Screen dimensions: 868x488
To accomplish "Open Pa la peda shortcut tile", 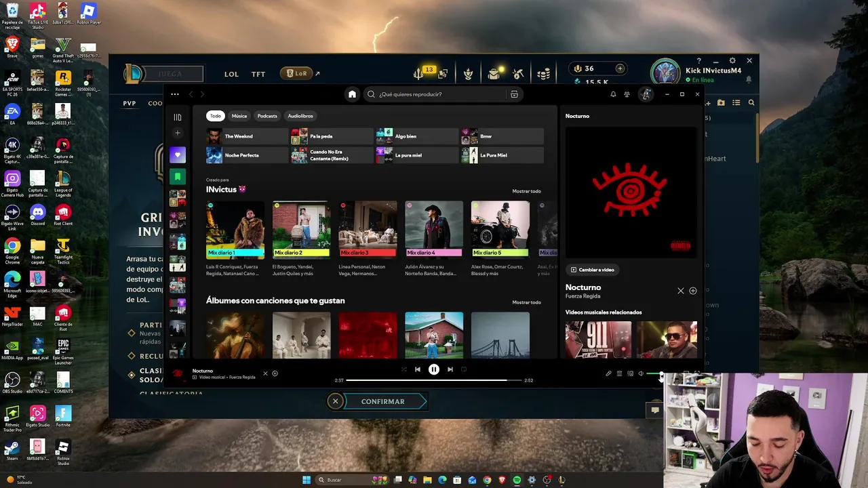I will tap(332, 136).
